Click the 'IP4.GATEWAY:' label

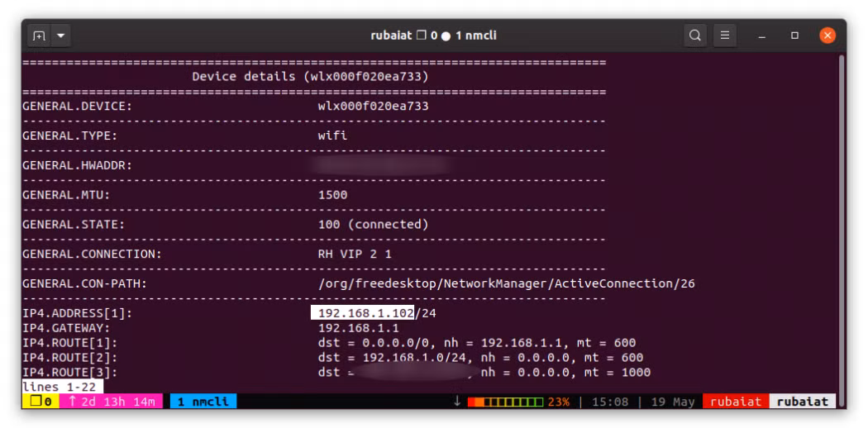click(x=66, y=328)
